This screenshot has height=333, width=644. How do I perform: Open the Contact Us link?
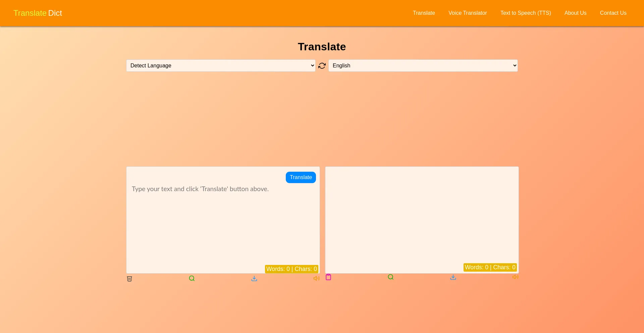pos(613,13)
